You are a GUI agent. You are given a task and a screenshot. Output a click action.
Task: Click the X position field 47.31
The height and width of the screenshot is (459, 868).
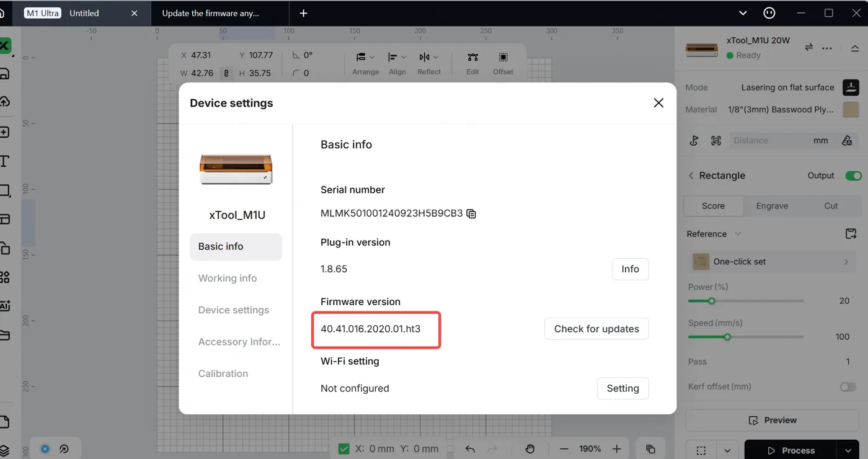click(201, 55)
